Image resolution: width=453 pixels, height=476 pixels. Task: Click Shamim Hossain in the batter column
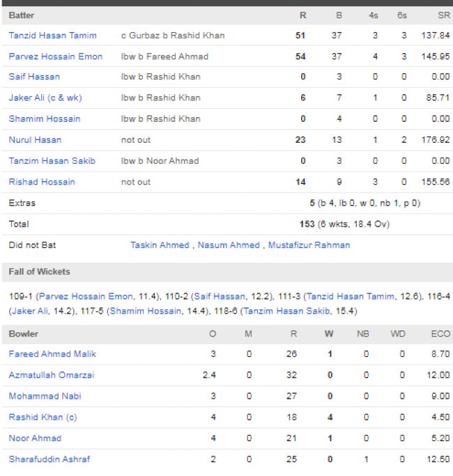click(44, 119)
